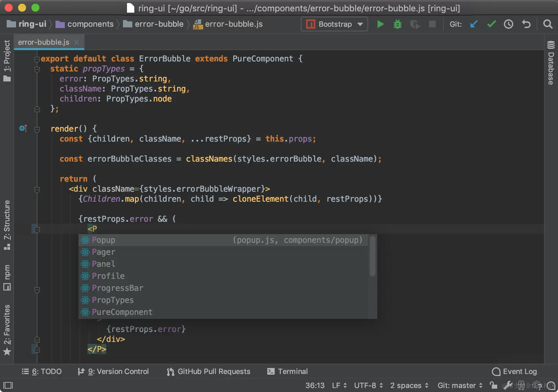This screenshot has height=392, width=558.
Task: Commit changes with the green checkmark
Action: pos(491,24)
